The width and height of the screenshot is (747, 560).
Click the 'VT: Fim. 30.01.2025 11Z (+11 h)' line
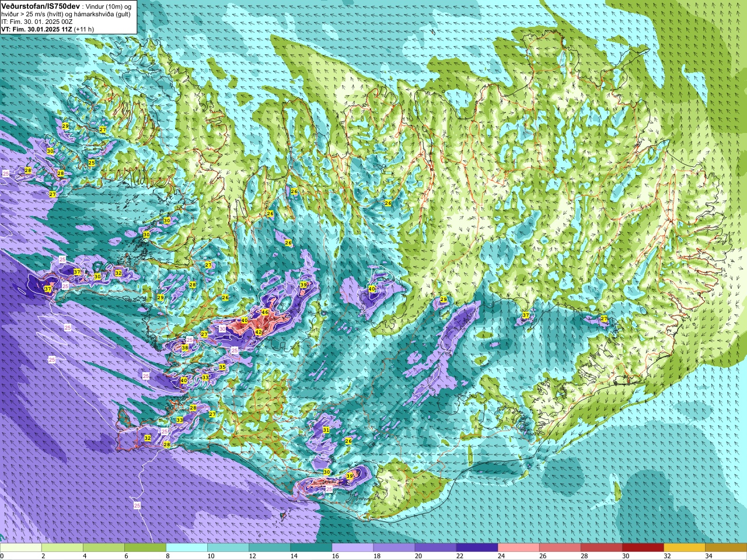[47, 29]
